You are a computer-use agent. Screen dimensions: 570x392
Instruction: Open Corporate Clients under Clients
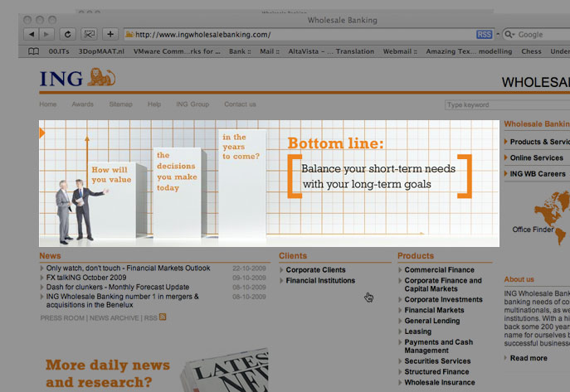pyautogui.click(x=315, y=270)
